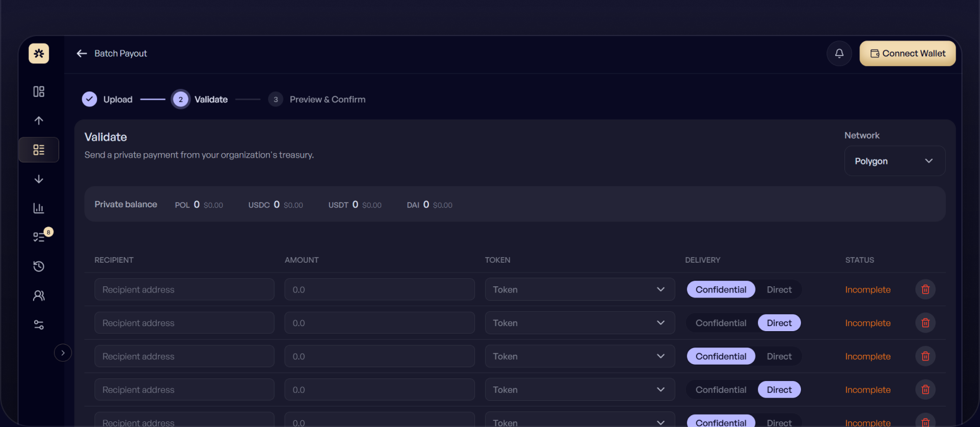The width and height of the screenshot is (980, 427).
Task: Focus the second row Recipient address field
Action: tap(185, 323)
